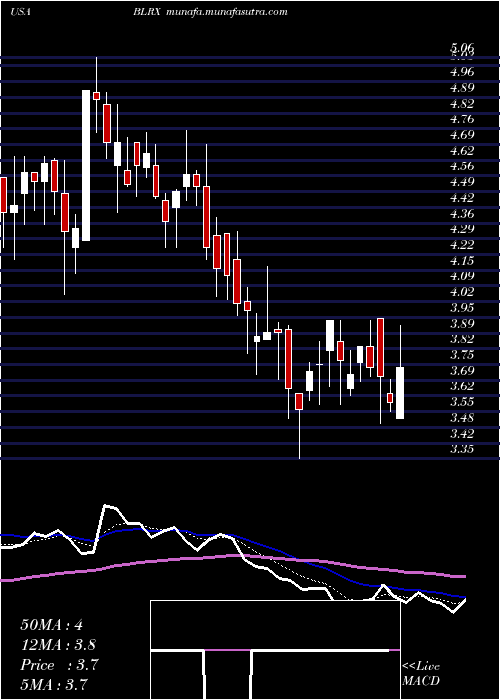
Task: Click the last white candlestick on the right
Action: coord(400,393)
